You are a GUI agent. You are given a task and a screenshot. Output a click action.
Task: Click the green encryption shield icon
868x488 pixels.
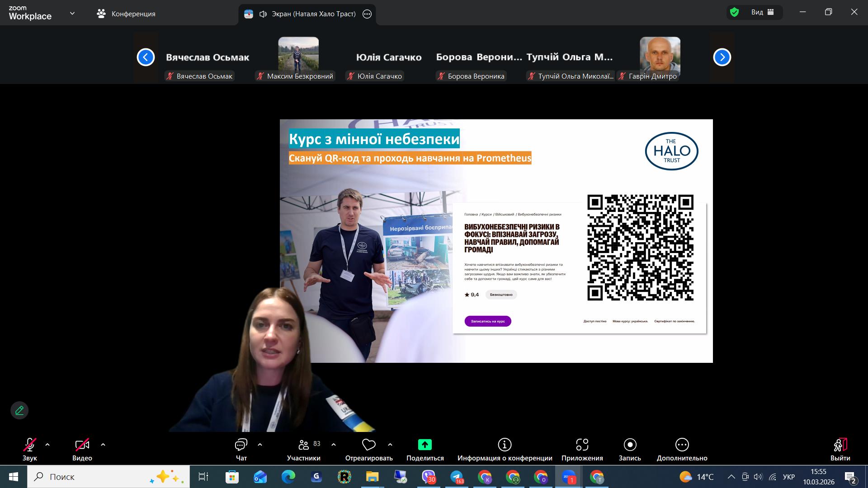735,12
